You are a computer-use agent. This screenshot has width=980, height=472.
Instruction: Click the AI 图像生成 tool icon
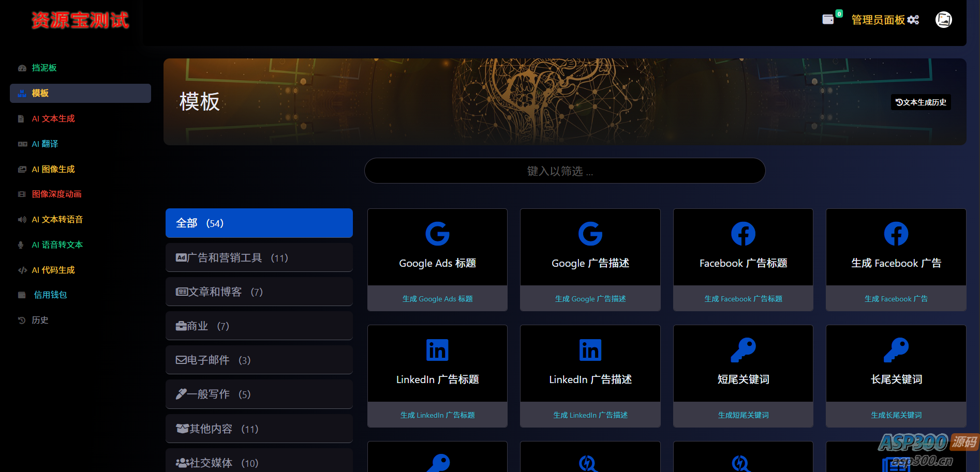(x=22, y=169)
